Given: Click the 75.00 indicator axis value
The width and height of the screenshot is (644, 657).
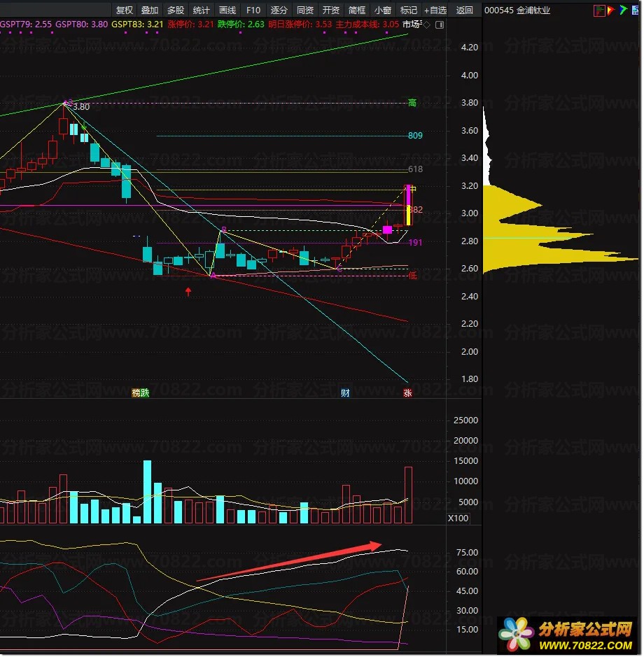Looking at the screenshot, I should pyautogui.click(x=467, y=553).
